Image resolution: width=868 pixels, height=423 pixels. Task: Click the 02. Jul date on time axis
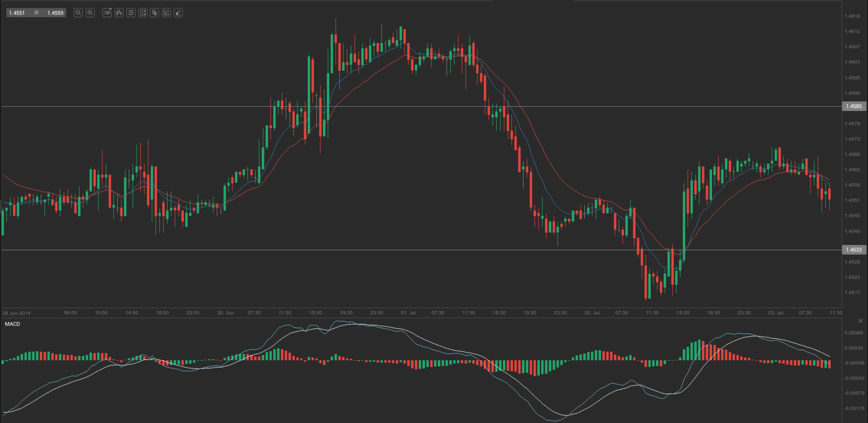click(x=592, y=313)
